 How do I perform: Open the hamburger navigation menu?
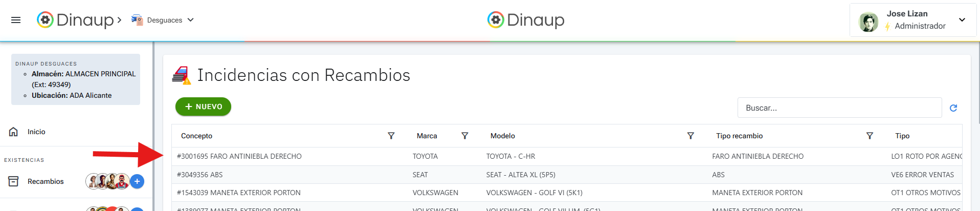click(x=16, y=20)
